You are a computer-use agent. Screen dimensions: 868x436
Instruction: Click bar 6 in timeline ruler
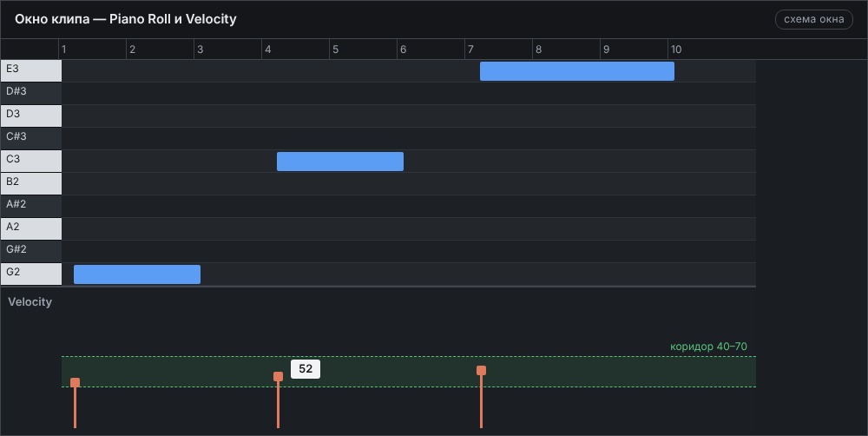tap(431, 50)
